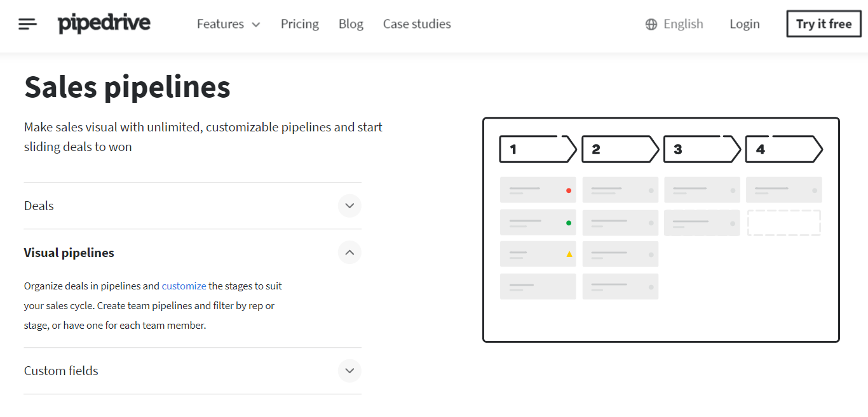The width and height of the screenshot is (868, 417).
Task: Expand the Deals section chevron
Action: pyautogui.click(x=349, y=206)
